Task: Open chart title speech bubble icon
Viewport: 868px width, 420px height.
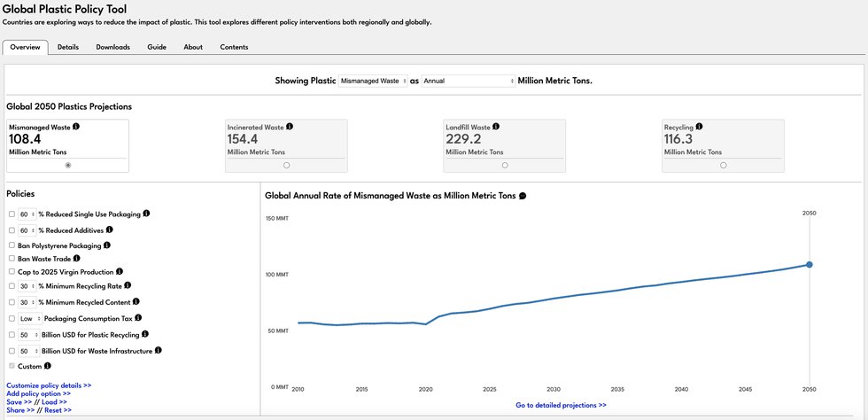Action: (523, 196)
